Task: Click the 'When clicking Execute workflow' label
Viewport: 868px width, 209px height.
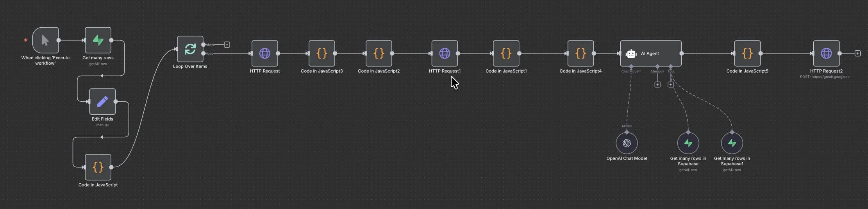Action: tap(45, 60)
